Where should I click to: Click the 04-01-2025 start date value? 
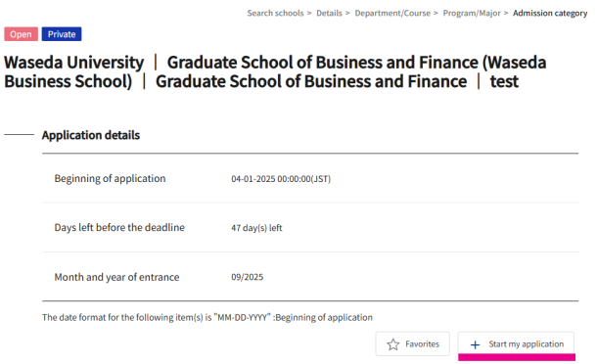click(281, 178)
